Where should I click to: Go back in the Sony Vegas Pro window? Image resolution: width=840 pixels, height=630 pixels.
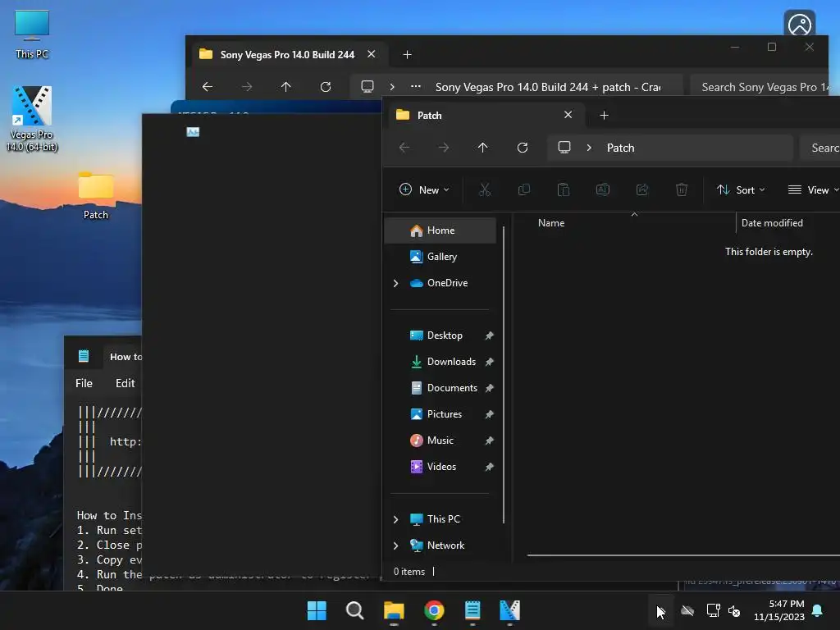[x=208, y=87]
